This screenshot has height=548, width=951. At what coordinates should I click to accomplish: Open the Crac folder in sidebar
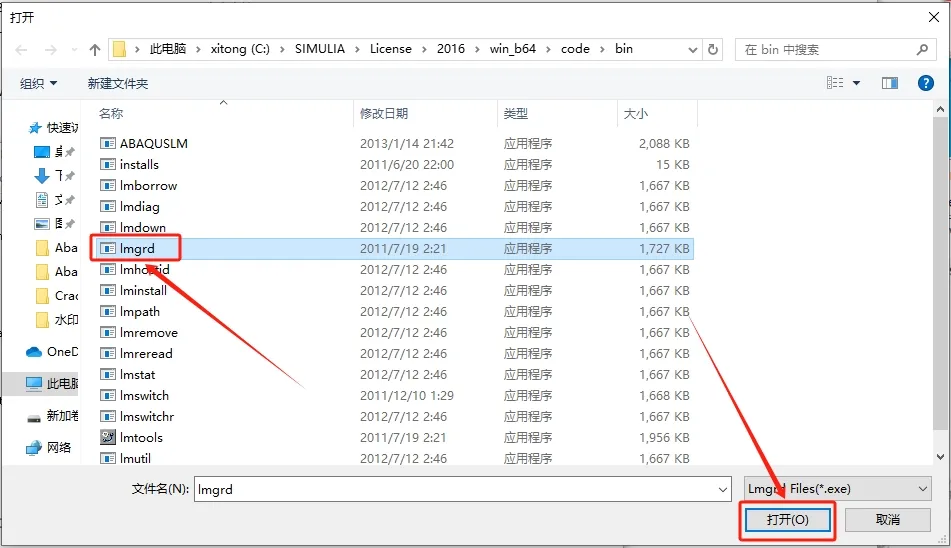pyautogui.click(x=57, y=296)
